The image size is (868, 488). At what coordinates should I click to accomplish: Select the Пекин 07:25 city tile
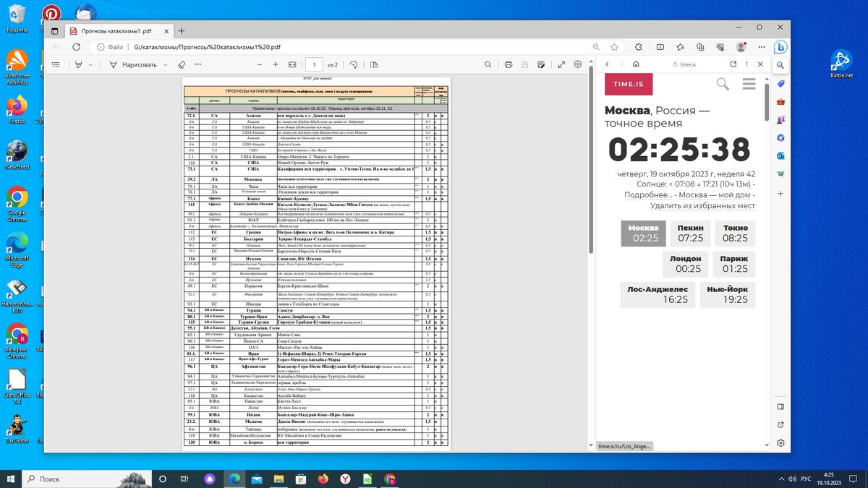pos(690,233)
